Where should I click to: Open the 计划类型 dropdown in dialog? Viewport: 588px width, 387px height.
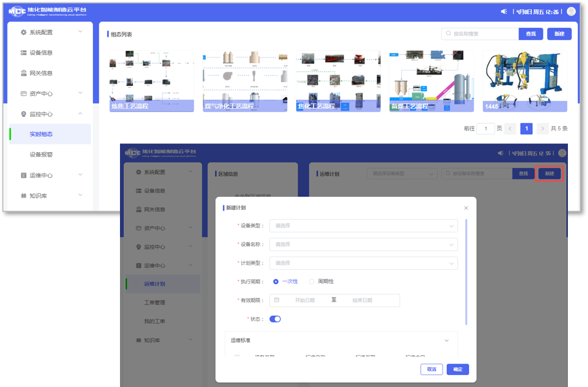coord(363,263)
